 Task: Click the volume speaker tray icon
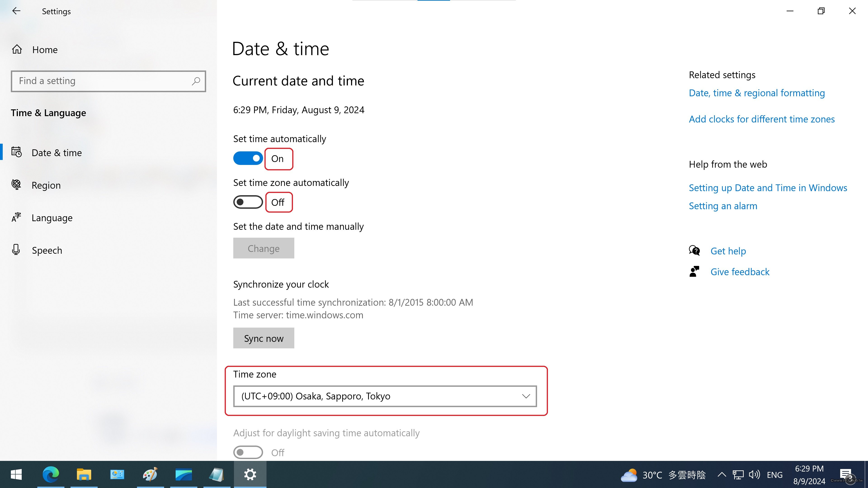(754, 474)
